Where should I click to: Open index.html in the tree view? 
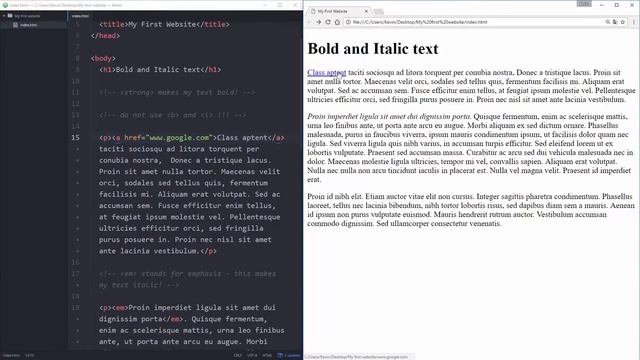[x=29, y=25]
